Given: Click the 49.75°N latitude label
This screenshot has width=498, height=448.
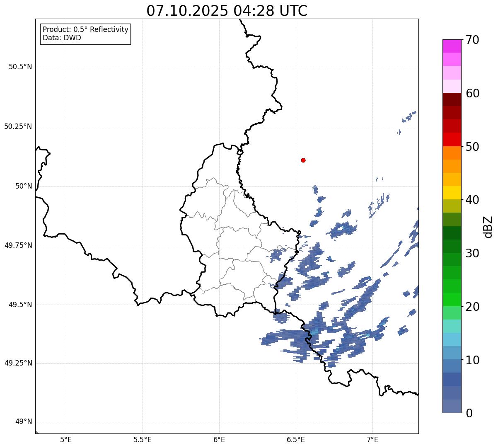Looking at the screenshot, I should [18, 245].
